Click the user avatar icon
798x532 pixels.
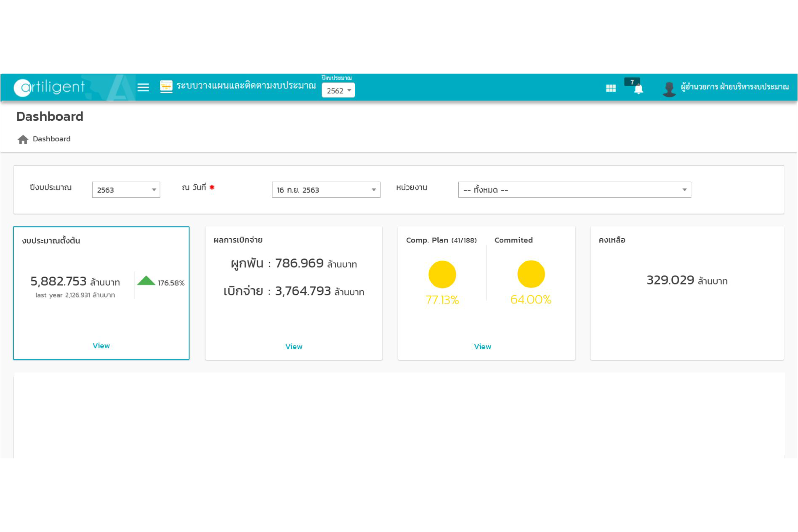coord(669,89)
